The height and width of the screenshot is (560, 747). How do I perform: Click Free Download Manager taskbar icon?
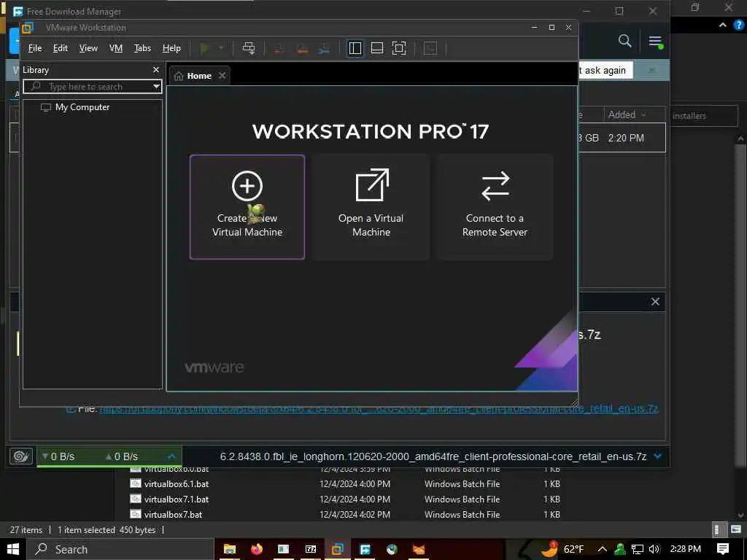coord(365,549)
